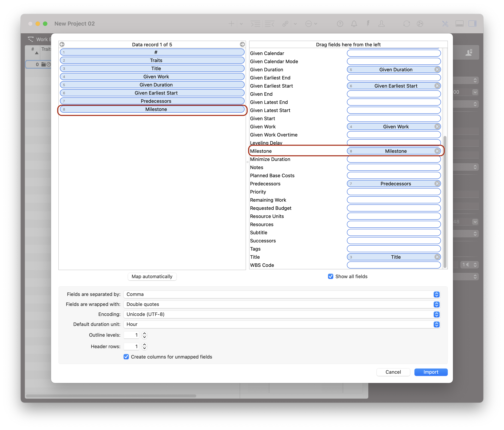
Task: Click the sync refresh toolbar icon
Action: (x=406, y=24)
